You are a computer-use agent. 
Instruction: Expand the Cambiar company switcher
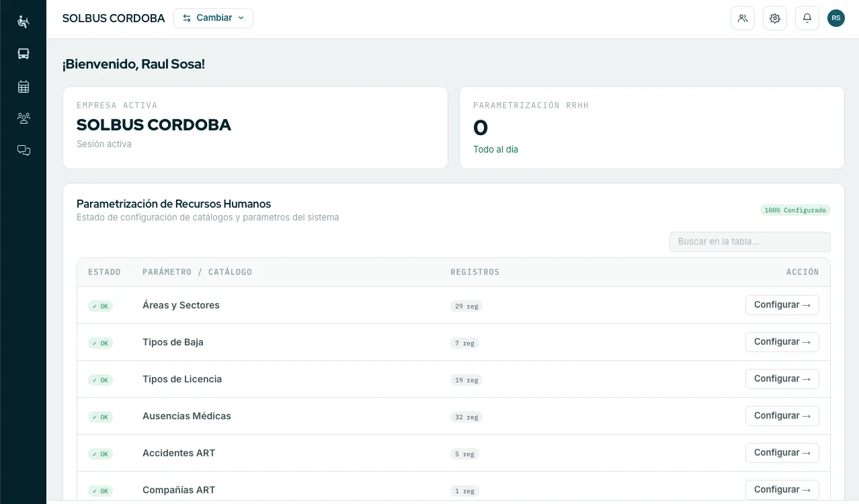coord(213,18)
